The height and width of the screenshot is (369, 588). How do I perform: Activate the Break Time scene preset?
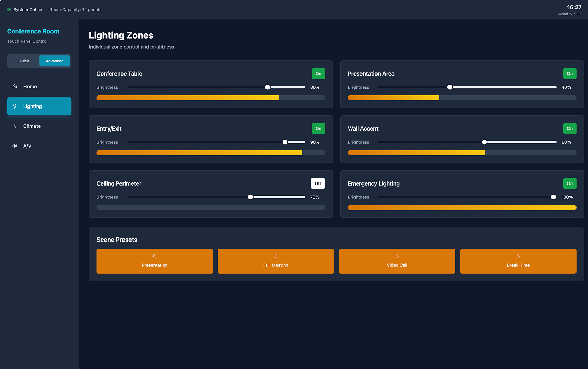pos(518,261)
